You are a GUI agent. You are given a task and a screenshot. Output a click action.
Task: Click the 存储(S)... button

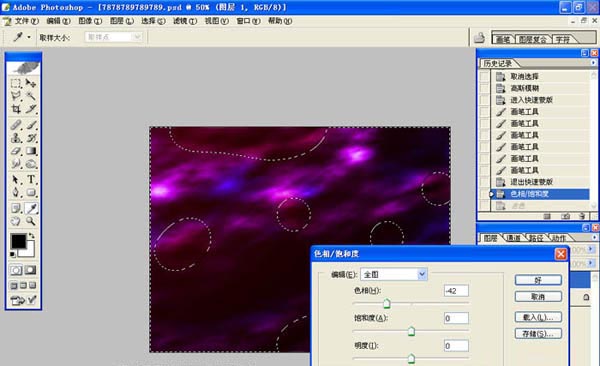point(538,333)
